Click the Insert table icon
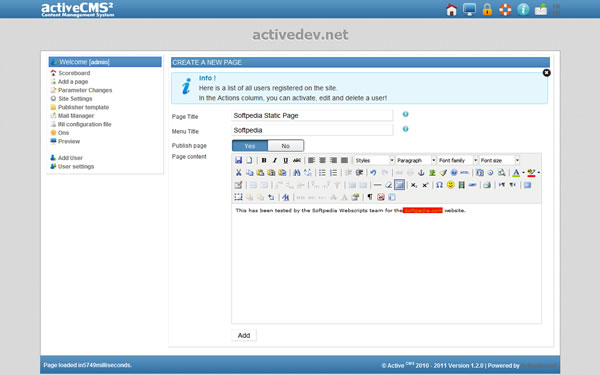 [x=238, y=185]
